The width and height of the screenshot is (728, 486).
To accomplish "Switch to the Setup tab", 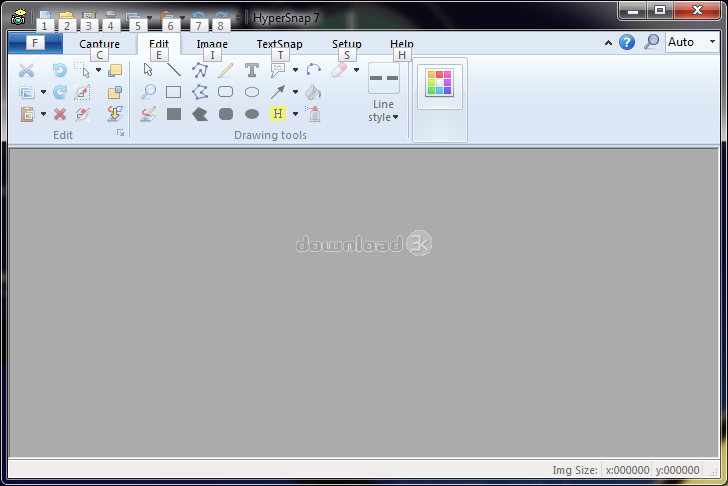I will coord(346,44).
